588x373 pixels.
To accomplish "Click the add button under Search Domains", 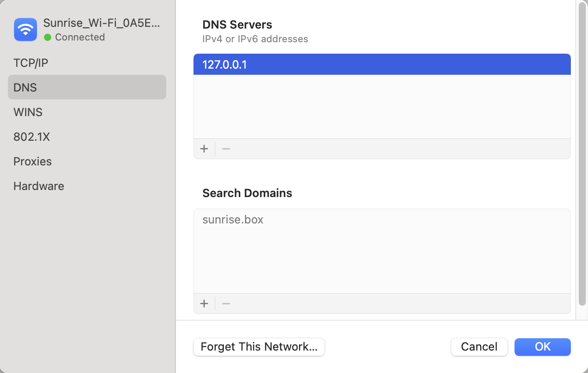I will point(204,304).
